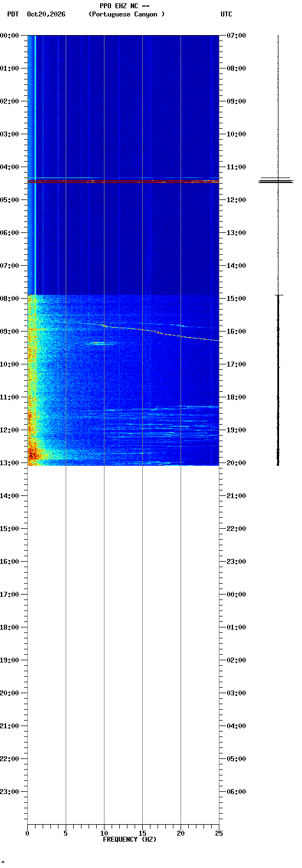Viewport: 302px width, 868px height.
Task: Click the '21:00' UTC time label
Action: tap(236, 496)
